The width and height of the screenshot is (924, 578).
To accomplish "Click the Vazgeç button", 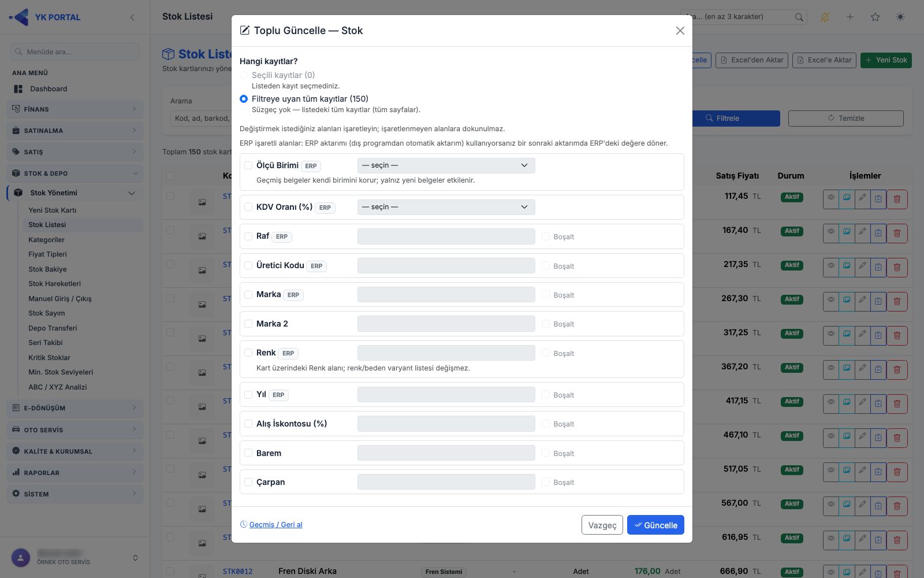I will [x=602, y=525].
